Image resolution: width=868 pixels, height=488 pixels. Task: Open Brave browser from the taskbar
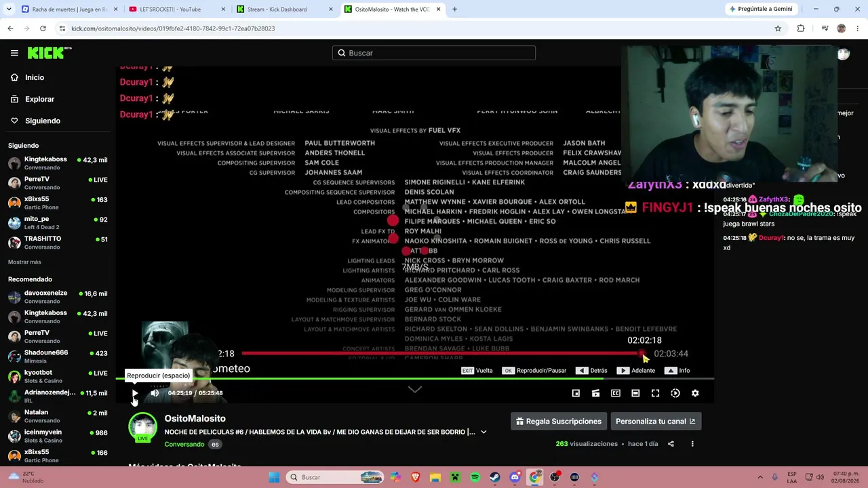tap(415, 477)
